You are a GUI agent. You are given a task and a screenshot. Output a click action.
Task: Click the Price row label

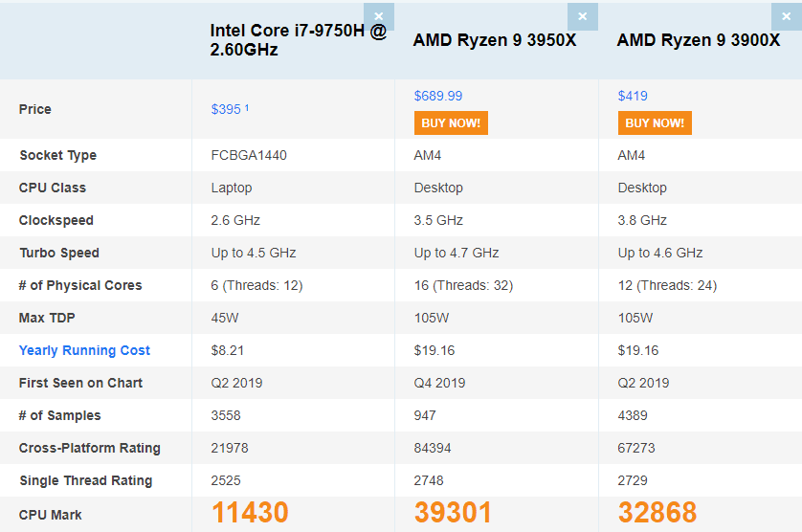[x=34, y=109]
